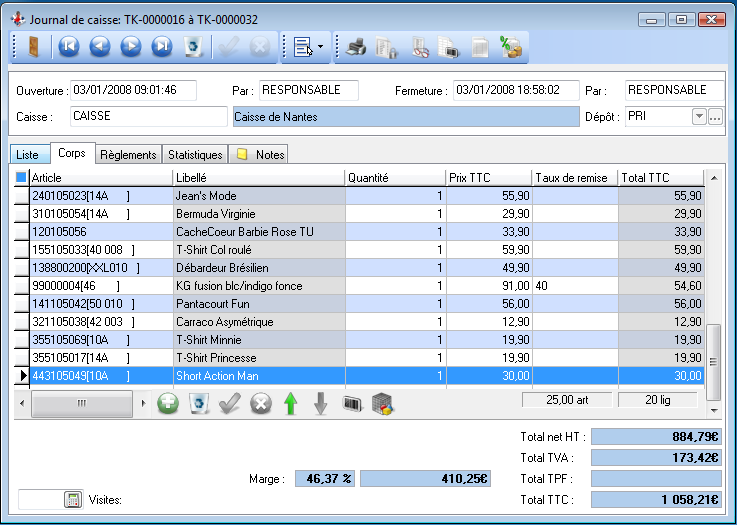Image resolution: width=737 pixels, height=525 pixels.
Task: Click the Short Action Man cell
Action: click(x=259, y=376)
